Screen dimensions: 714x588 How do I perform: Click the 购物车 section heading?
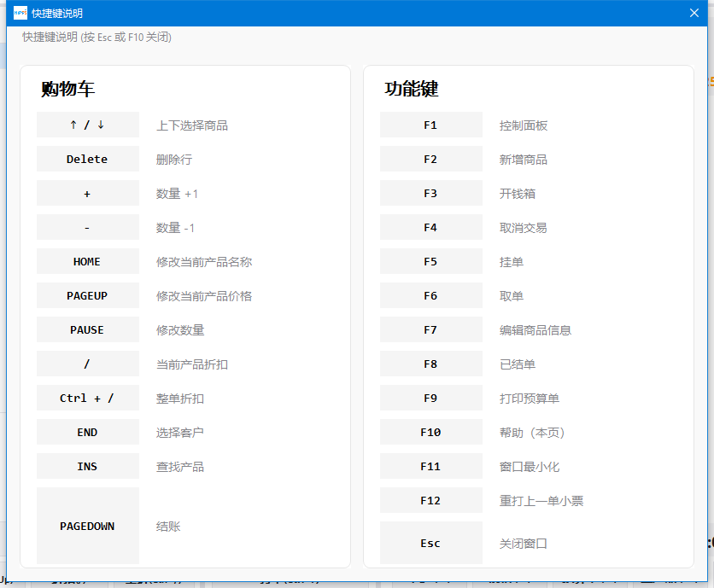tap(67, 89)
